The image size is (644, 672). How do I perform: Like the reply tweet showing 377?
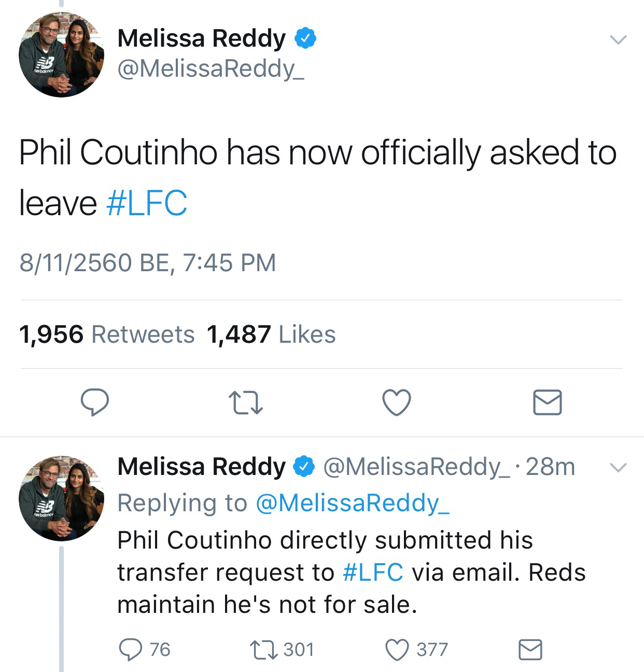[x=417, y=649]
